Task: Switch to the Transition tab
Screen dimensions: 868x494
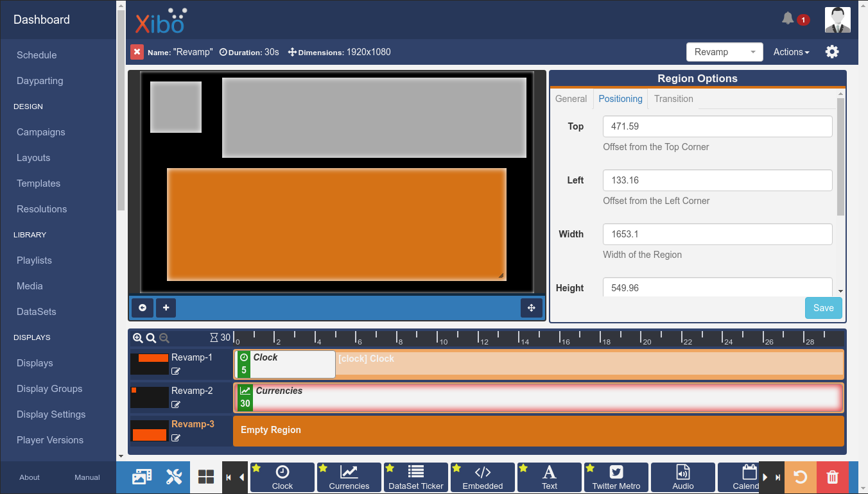Action: point(673,99)
